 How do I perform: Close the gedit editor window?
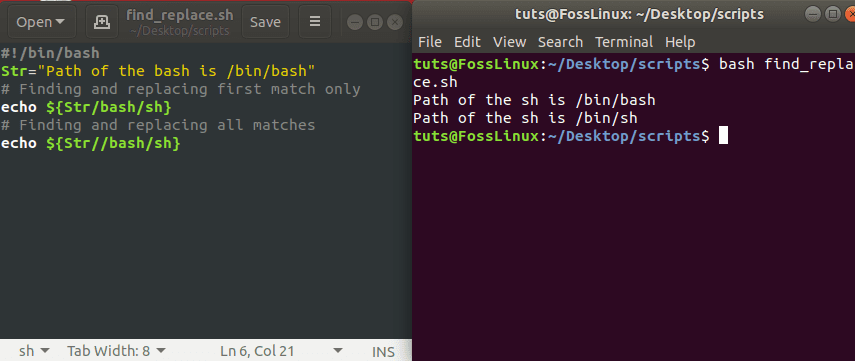coord(395,22)
